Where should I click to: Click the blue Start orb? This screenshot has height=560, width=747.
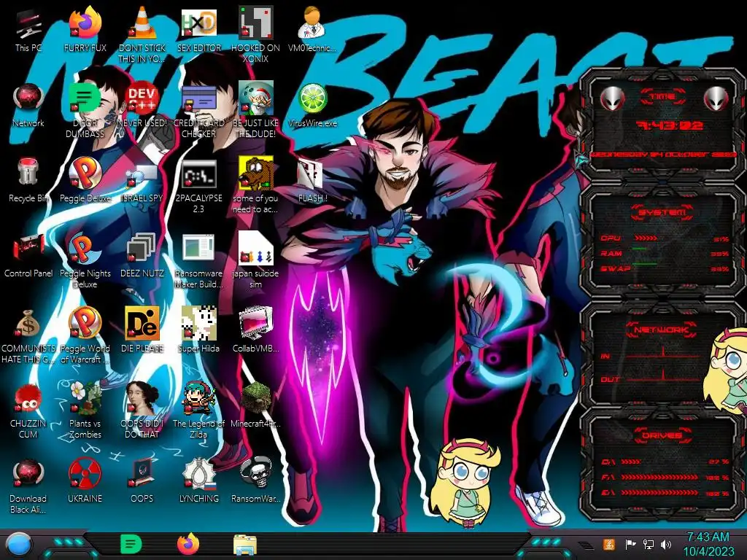[x=19, y=545]
